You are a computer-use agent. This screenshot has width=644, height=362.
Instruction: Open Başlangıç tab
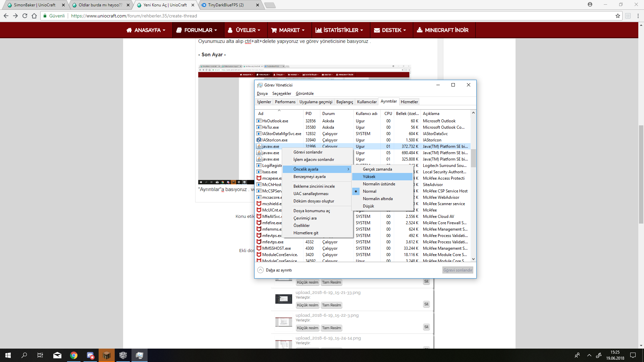tap(345, 102)
